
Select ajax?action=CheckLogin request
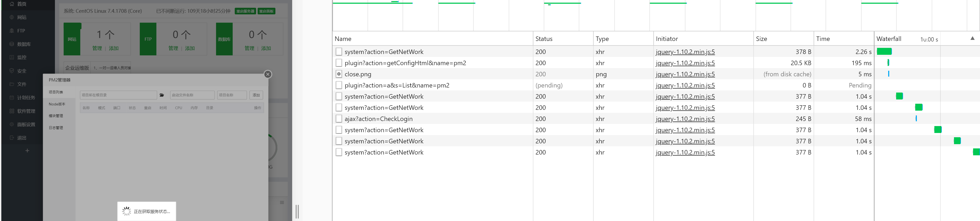click(x=656, y=119)
